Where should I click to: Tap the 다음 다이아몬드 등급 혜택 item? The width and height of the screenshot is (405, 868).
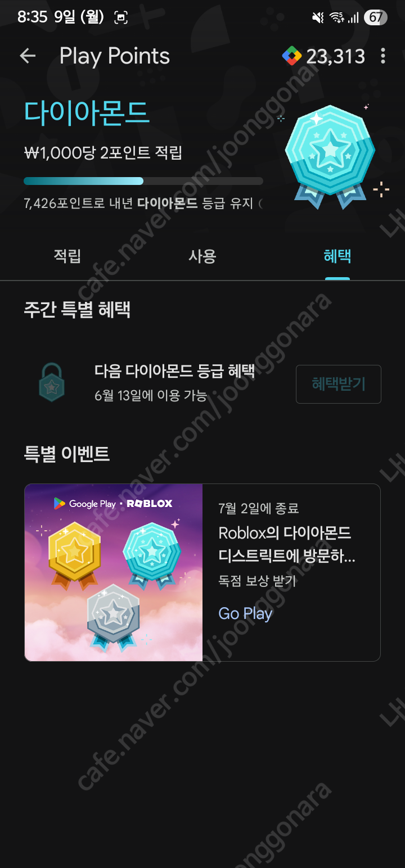175,371
